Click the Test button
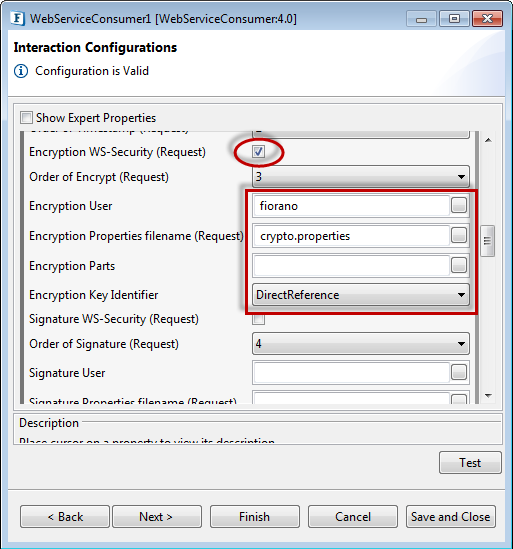 click(470, 463)
